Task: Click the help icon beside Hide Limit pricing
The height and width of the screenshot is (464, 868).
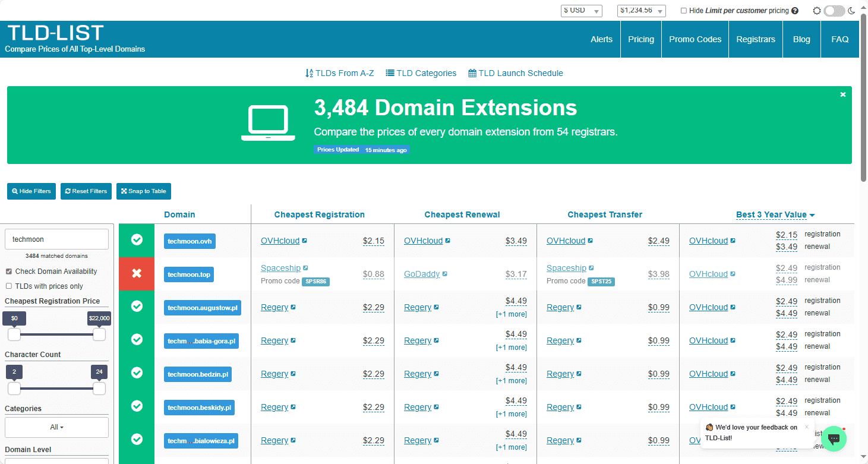Action: click(795, 11)
